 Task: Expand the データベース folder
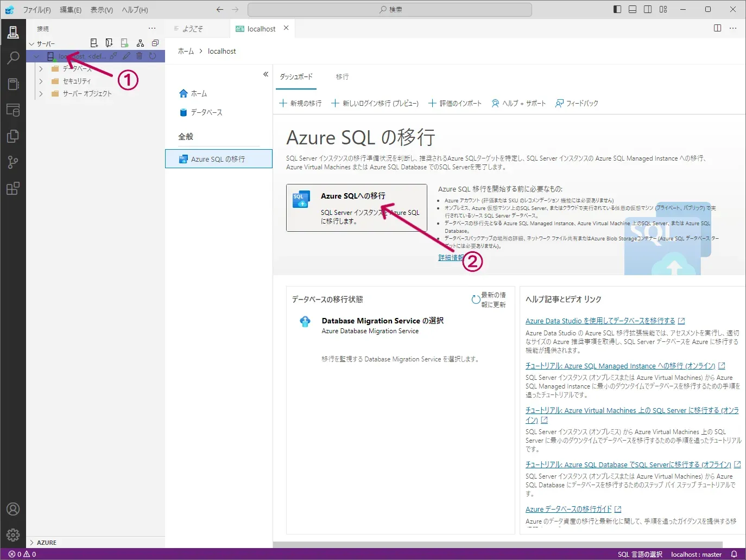point(41,68)
